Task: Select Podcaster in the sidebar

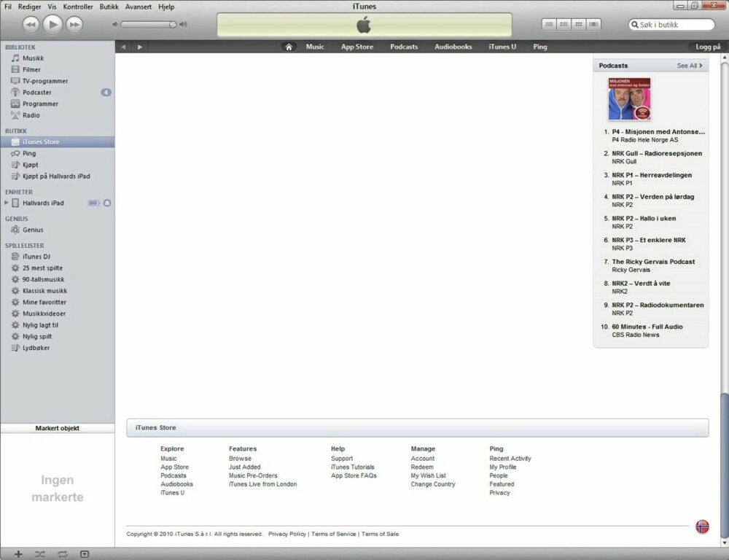Action: click(57, 92)
